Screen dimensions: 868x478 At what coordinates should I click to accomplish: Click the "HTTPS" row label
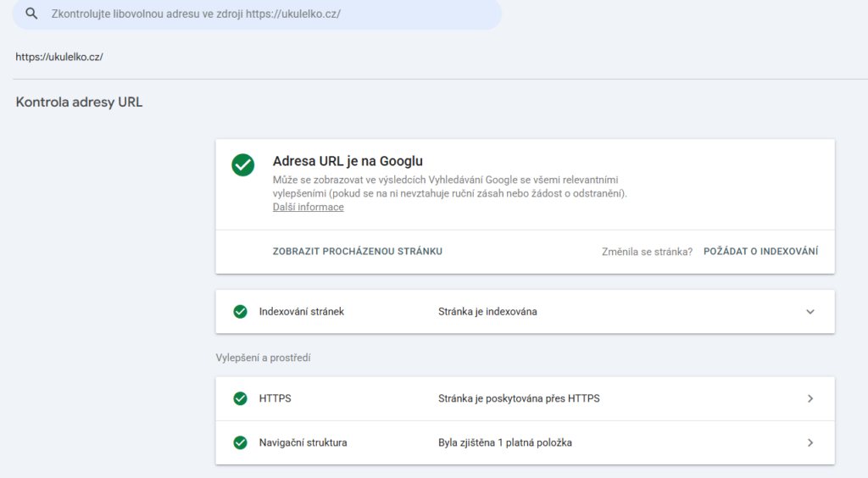[x=275, y=398]
